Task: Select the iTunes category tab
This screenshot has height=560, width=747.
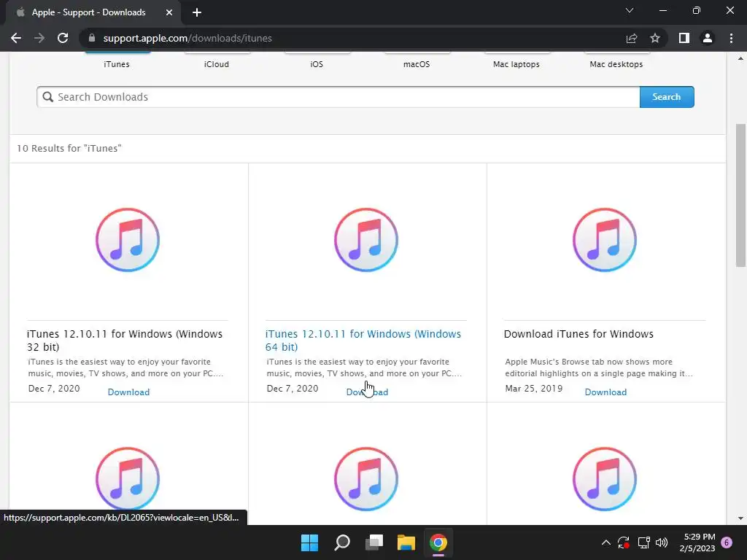Action: [117, 64]
